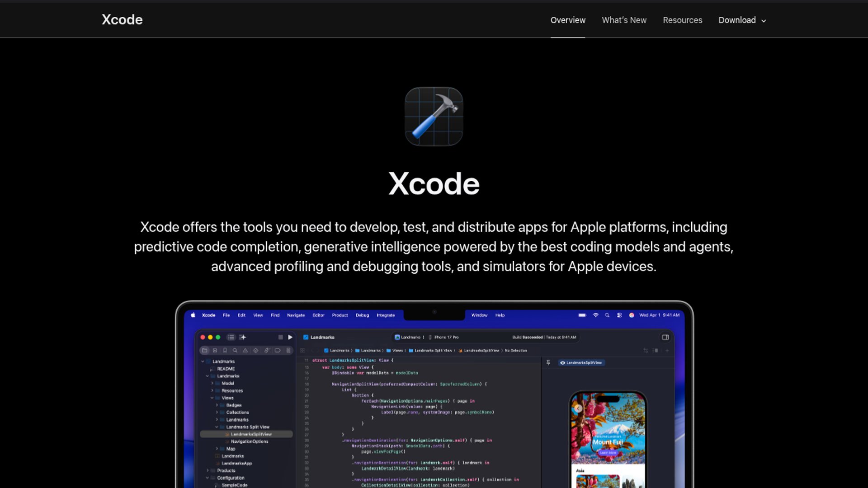
Task: Click the back arrow on the iPhone preview
Action: point(578,408)
